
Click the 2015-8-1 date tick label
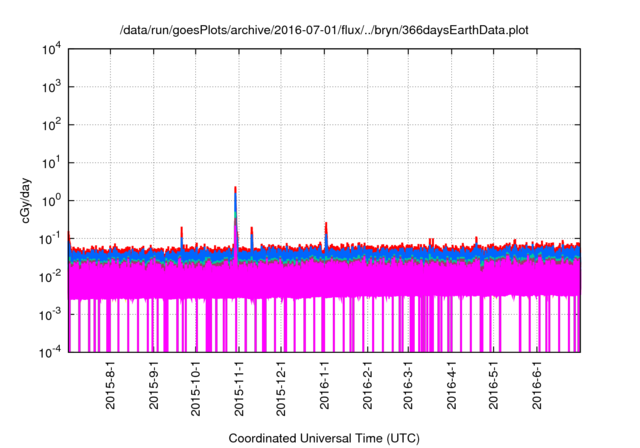111,385
